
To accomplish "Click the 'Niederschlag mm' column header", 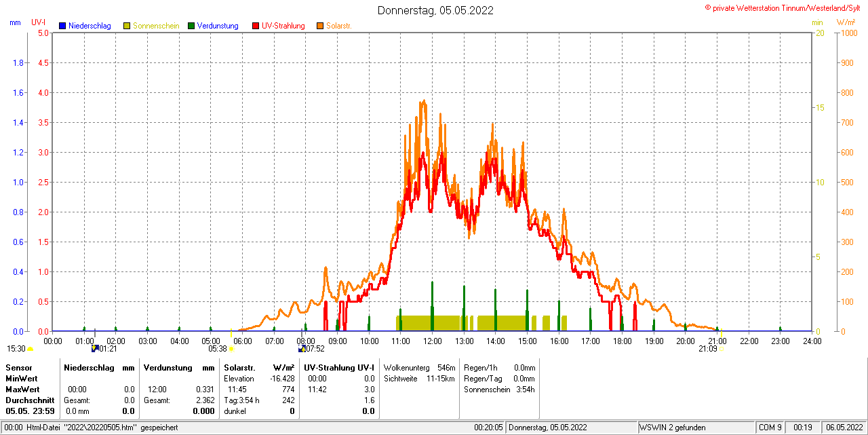I will click(99, 367).
